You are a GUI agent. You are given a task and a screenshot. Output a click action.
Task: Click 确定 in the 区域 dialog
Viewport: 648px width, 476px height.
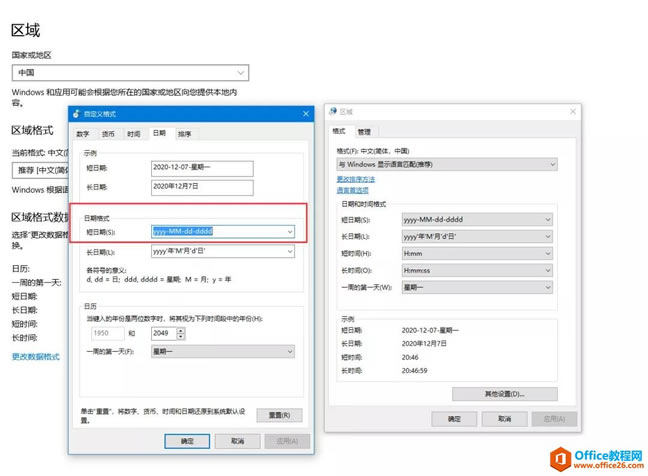pos(454,419)
